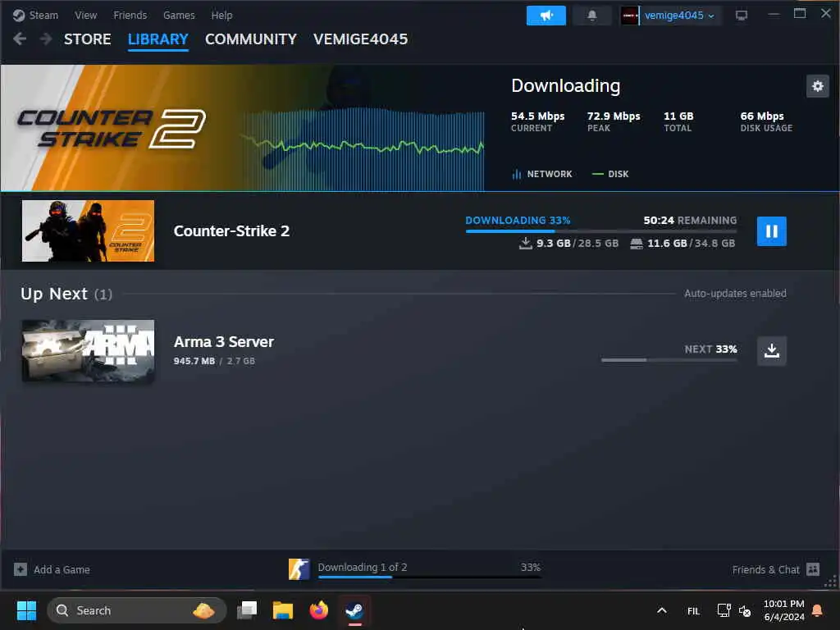
Task: Click the Steam logo icon
Action: coord(19,15)
